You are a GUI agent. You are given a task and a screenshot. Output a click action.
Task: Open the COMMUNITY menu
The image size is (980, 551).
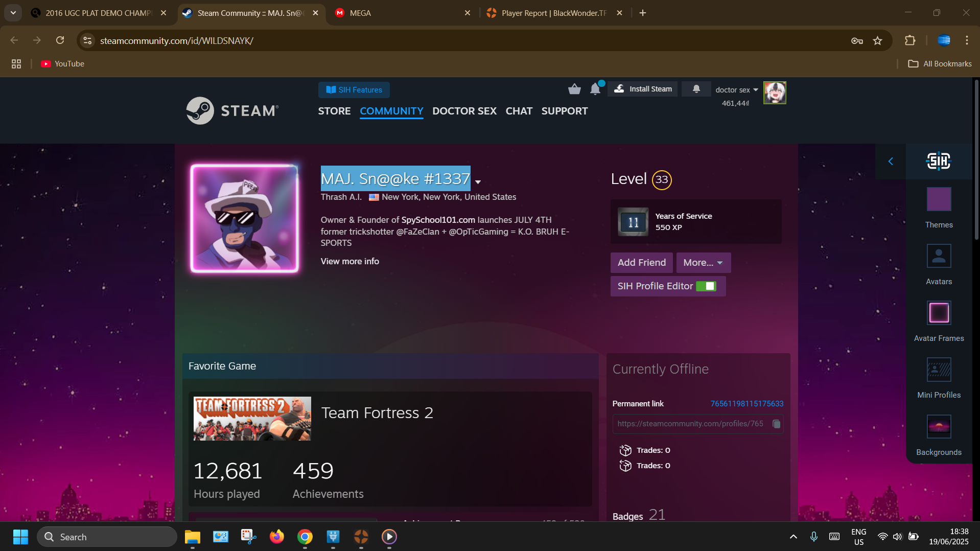tap(391, 111)
